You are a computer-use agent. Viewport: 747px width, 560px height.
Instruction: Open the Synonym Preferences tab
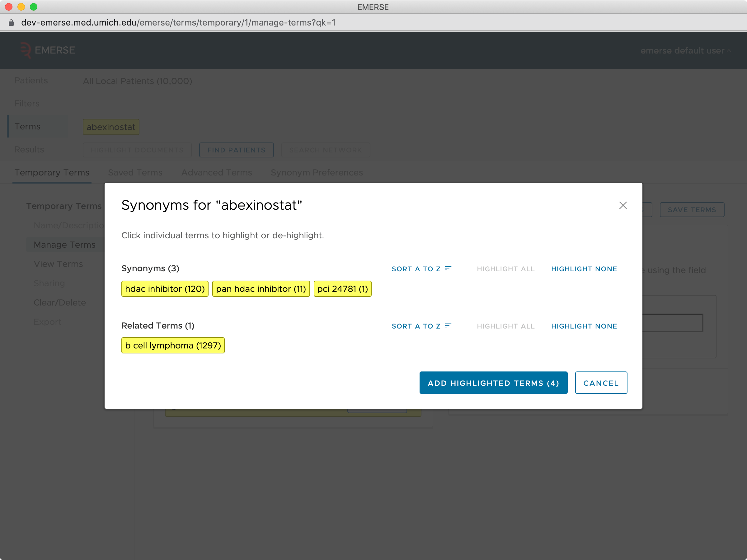[x=317, y=172]
